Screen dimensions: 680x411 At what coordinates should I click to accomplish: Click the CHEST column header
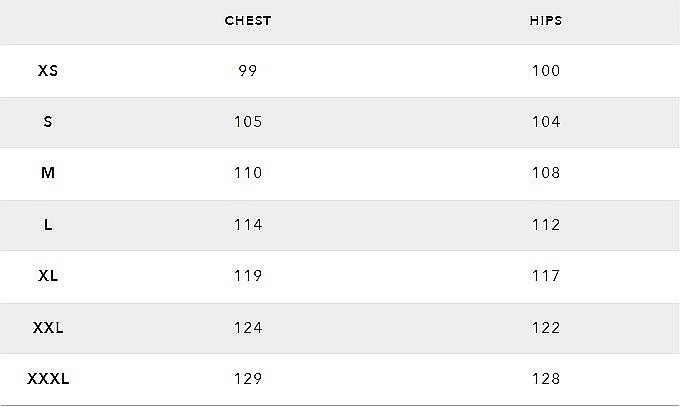tap(248, 21)
